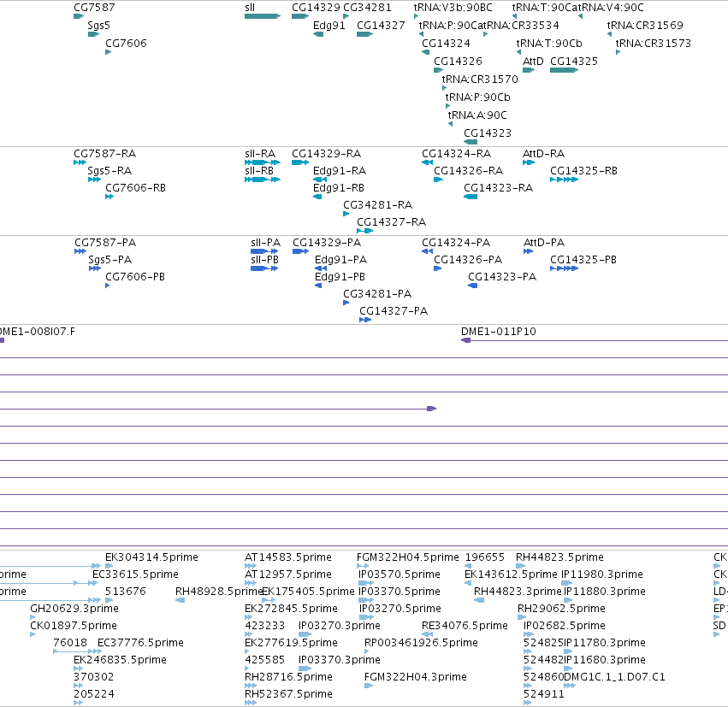This screenshot has height=707, width=728.
Task: Select protein CG7606-PB
Action: [135, 277]
